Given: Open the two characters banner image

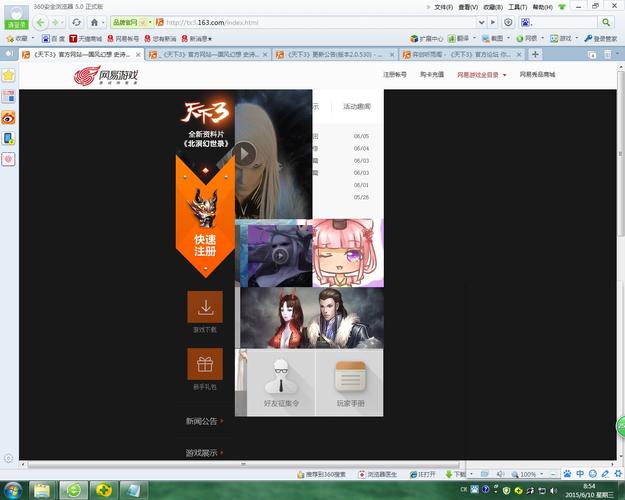Looking at the screenshot, I should pyautogui.click(x=312, y=318).
